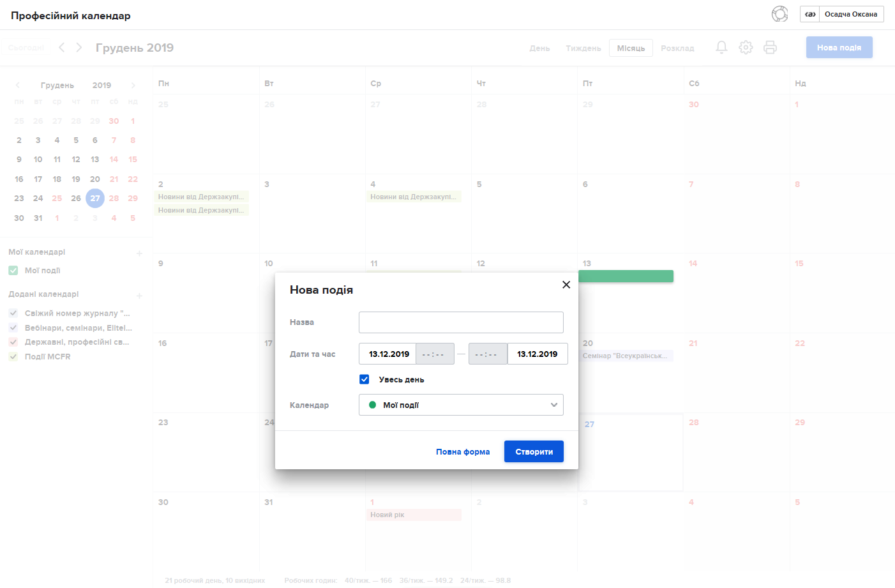This screenshot has height=588, width=895.
Task: Open the Повна форма link
Action: 463,452
